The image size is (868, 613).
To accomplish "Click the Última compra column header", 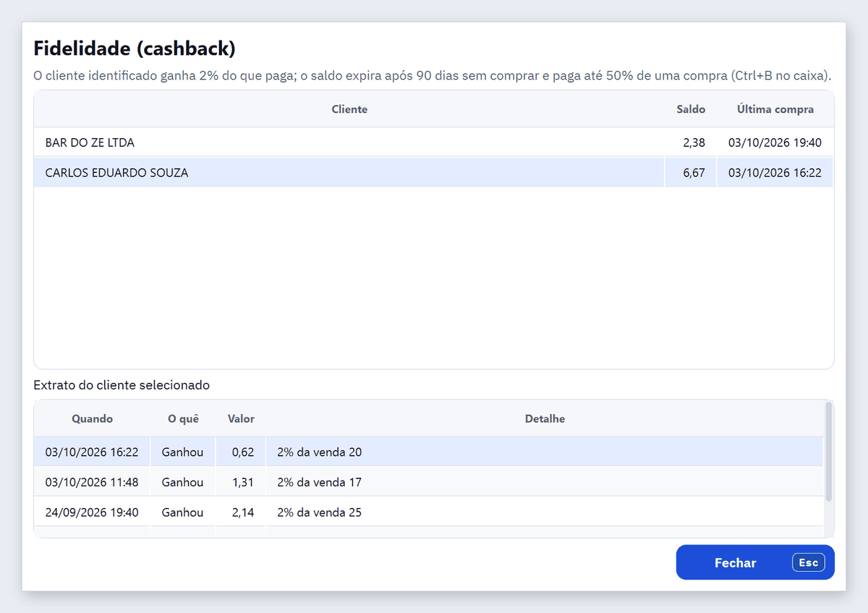I will point(775,109).
